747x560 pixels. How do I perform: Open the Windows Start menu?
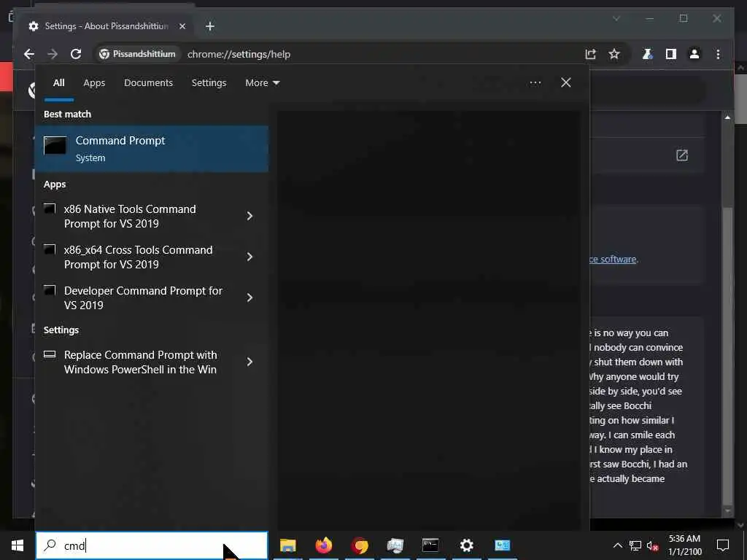(x=18, y=545)
